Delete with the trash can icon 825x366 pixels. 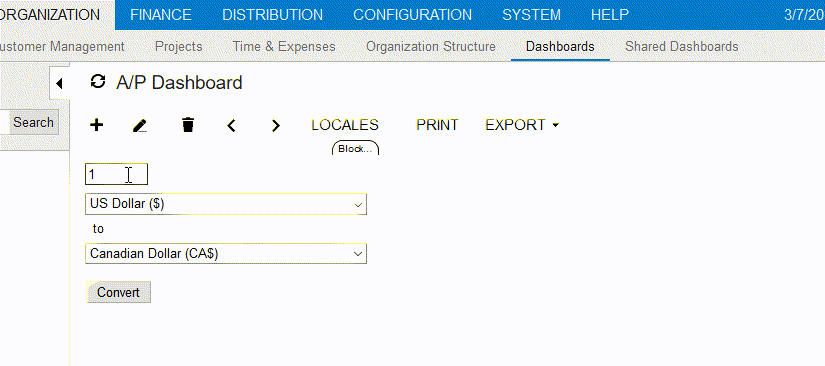(x=188, y=125)
